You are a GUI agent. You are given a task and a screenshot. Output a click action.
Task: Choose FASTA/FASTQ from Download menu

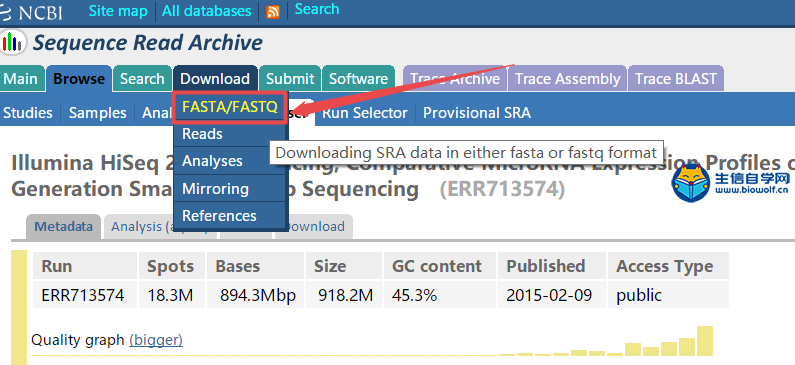(x=230, y=107)
